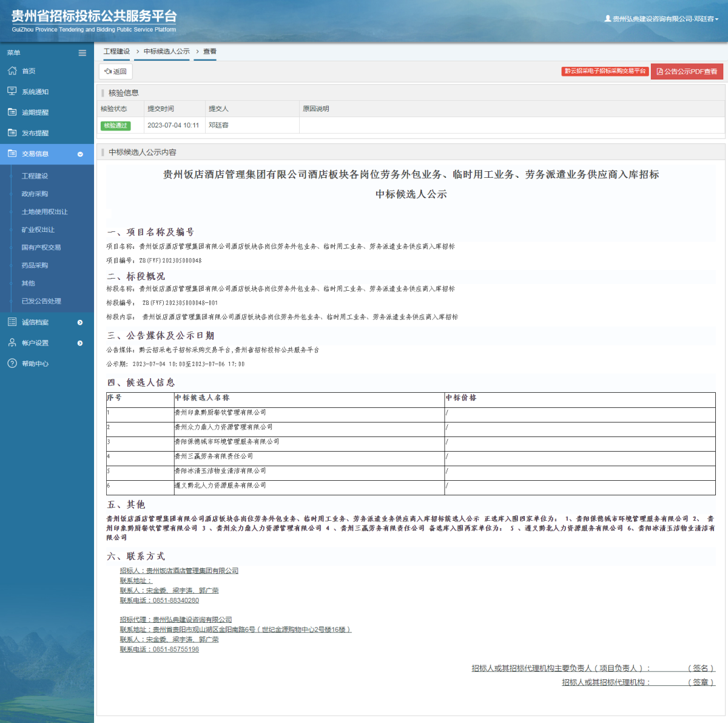Toggle the sidebar hamburger menu icon
Screen dimensions: 728x723
pos(83,53)
